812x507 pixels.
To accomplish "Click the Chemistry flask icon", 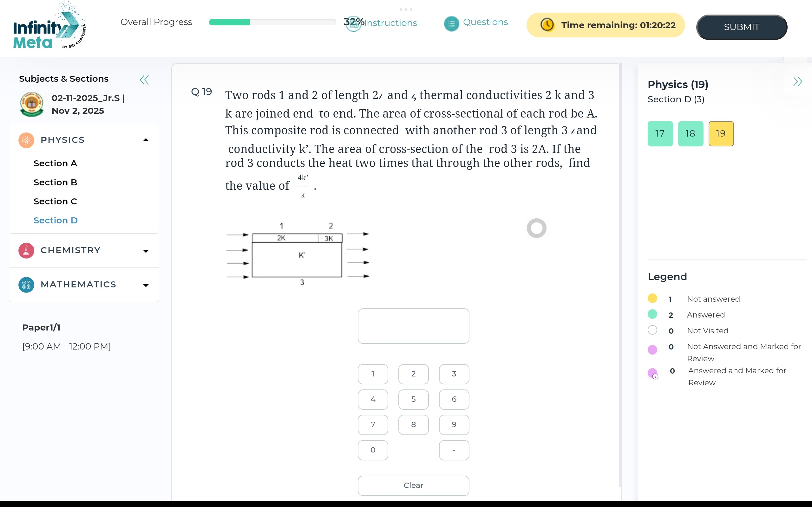I will tap(26, 250).
